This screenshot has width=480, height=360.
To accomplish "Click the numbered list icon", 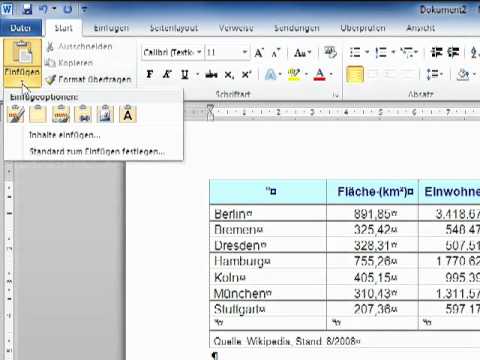I will pos(381,52).
